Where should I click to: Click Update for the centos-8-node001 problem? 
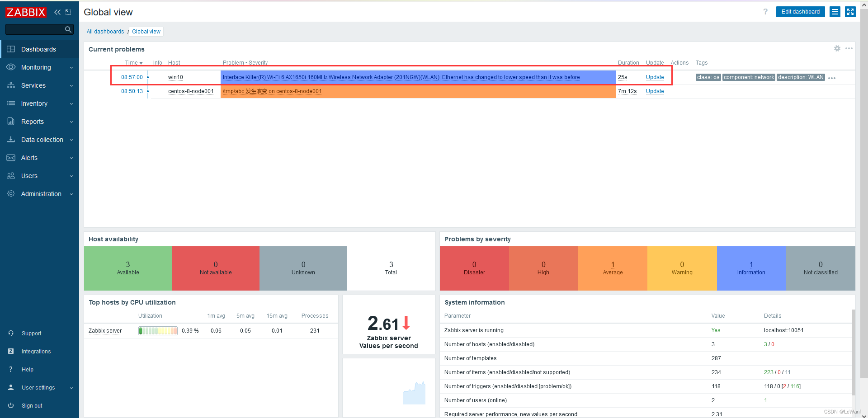655,91
